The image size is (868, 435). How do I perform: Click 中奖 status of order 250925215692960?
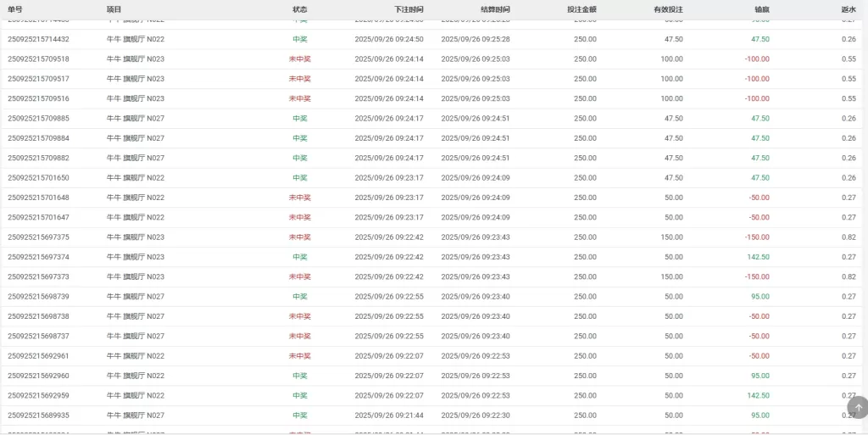[299, 376]
